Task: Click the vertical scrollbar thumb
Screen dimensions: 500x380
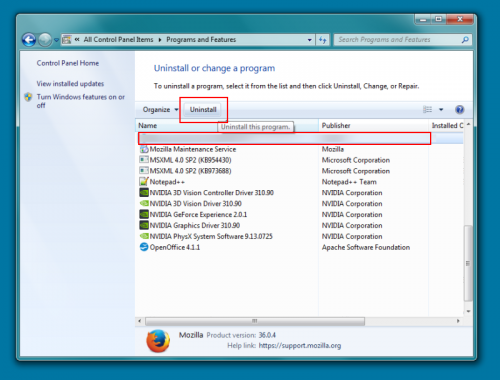Action: (468, 263)
